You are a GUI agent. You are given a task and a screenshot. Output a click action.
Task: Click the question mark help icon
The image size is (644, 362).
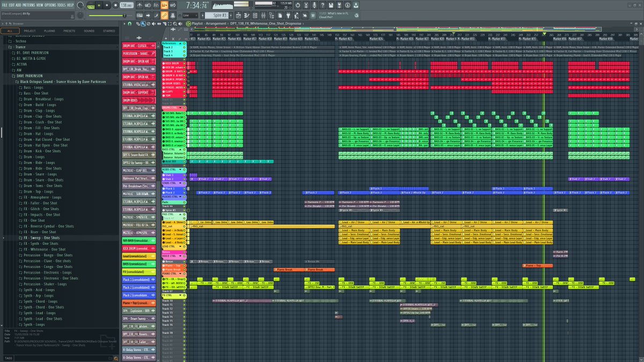[x=323, y=5]
